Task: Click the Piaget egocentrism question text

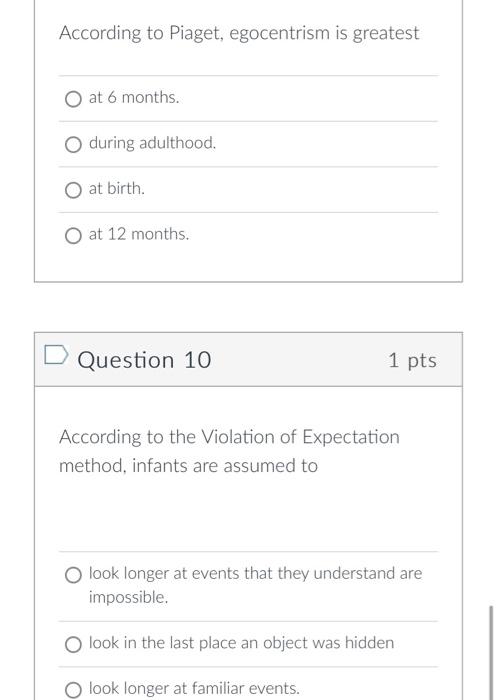Action: click(239, 33)
